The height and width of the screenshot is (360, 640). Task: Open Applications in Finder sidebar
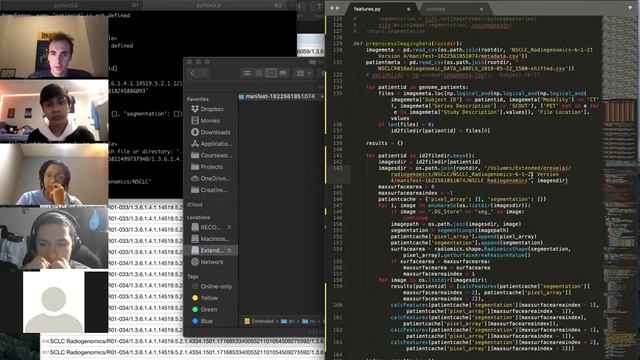pos(211,144)
